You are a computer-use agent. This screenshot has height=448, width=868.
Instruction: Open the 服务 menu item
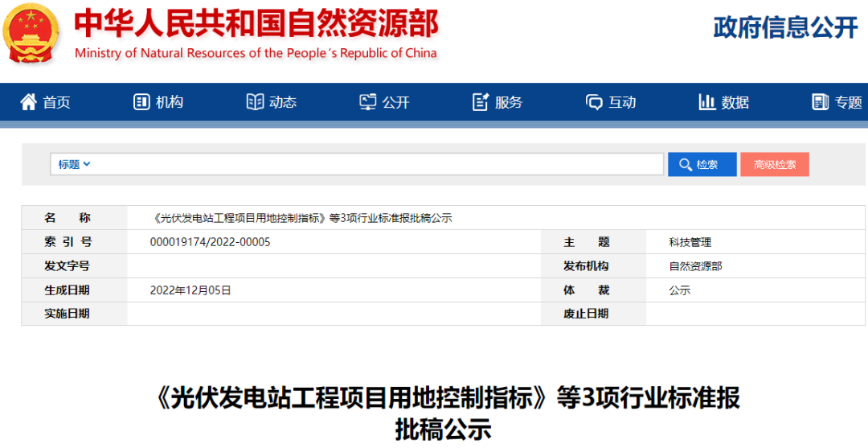point(497,102)
